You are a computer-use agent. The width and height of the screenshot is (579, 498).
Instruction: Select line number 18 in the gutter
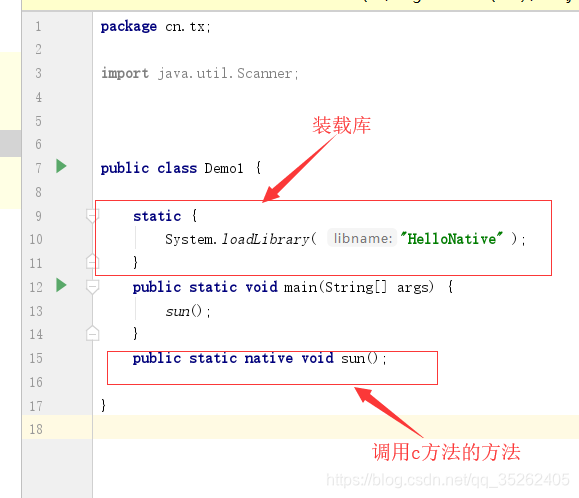tap(36, 429)
